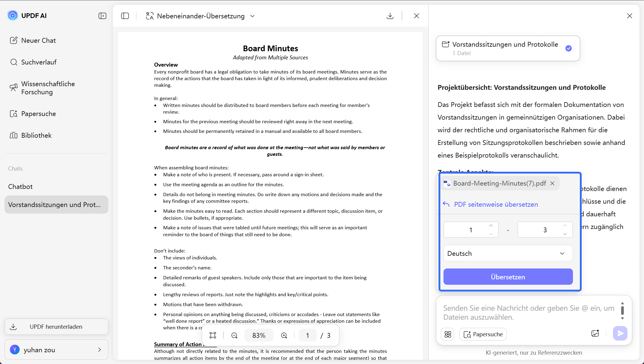The image size is (644, 364).
Task: Toggle the Vorstandssitzungen und Protokolle project checkmark
Action: [568, 49]
